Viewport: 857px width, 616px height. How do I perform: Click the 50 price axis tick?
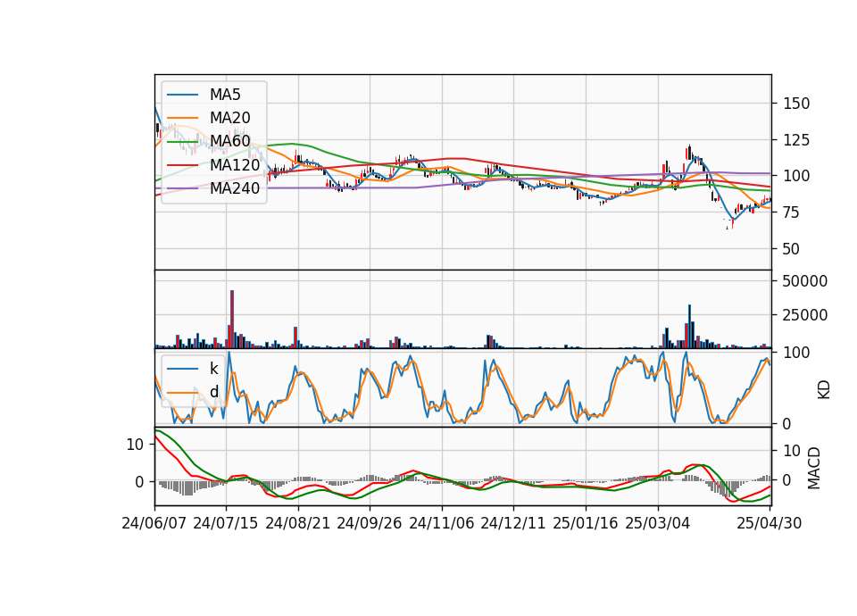pyautogui.click(x=792, y=249)
